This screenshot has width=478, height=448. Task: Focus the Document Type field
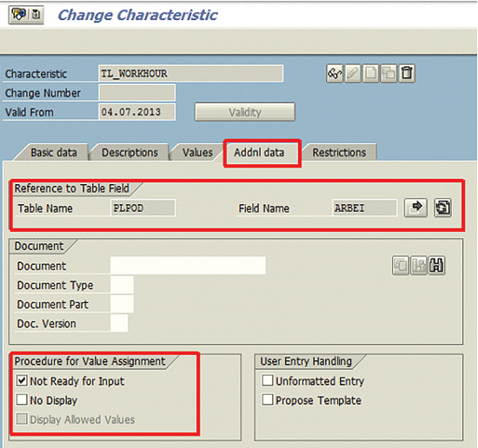click(x=122, y=285)
